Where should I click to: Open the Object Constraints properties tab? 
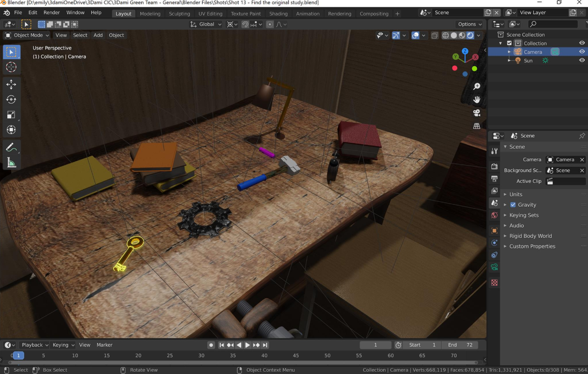[494, 255]
